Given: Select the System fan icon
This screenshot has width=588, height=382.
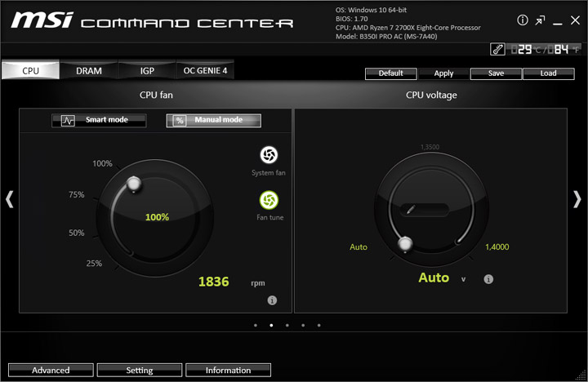Looking at the screenshot, I should (269, 155).
